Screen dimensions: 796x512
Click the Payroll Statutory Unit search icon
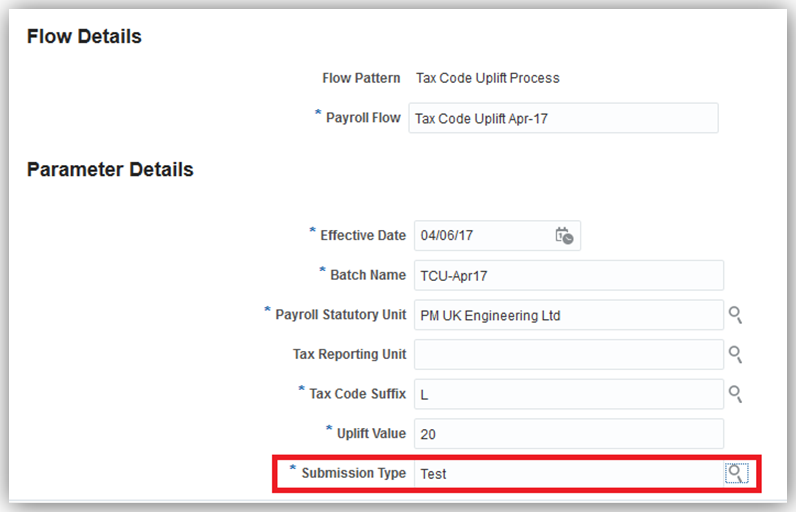(735, 315)
